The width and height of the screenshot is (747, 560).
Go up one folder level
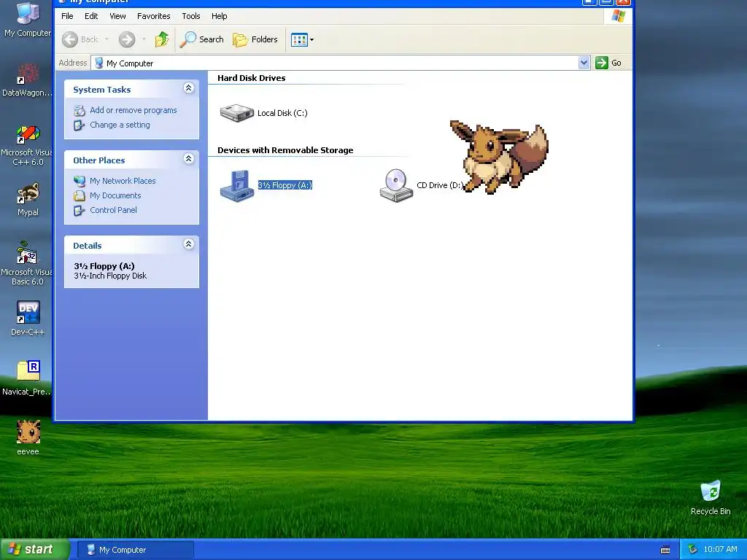162,39
